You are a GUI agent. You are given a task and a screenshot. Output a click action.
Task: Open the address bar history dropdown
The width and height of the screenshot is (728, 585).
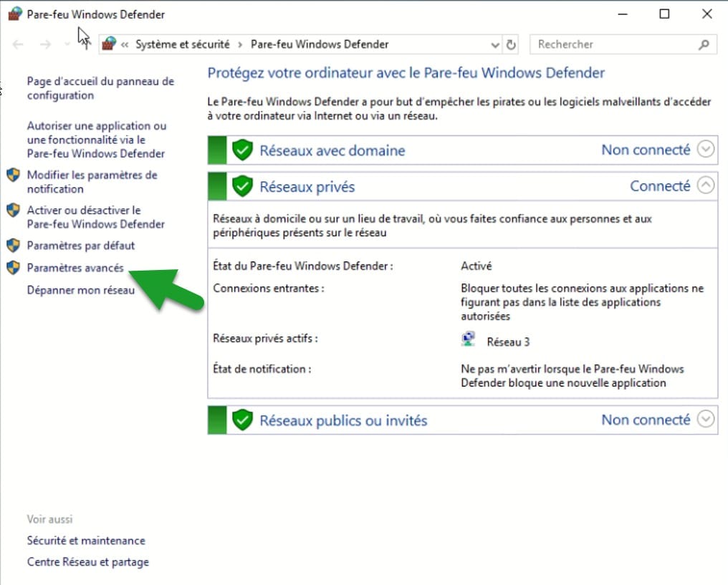(x=495, y=45)
